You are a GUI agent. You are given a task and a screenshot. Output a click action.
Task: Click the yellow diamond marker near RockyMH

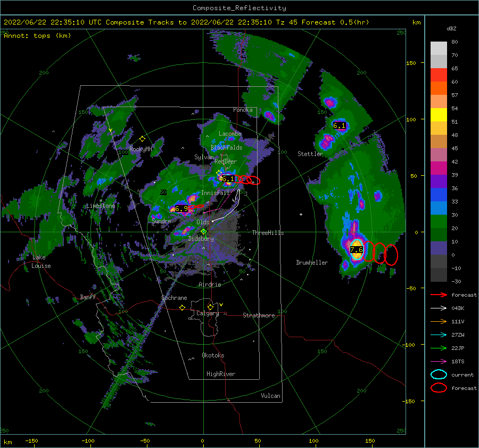click(142, 139)
